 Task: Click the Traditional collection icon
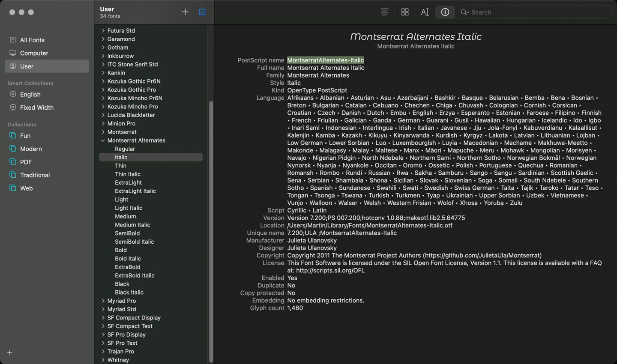tap(13, 175)
